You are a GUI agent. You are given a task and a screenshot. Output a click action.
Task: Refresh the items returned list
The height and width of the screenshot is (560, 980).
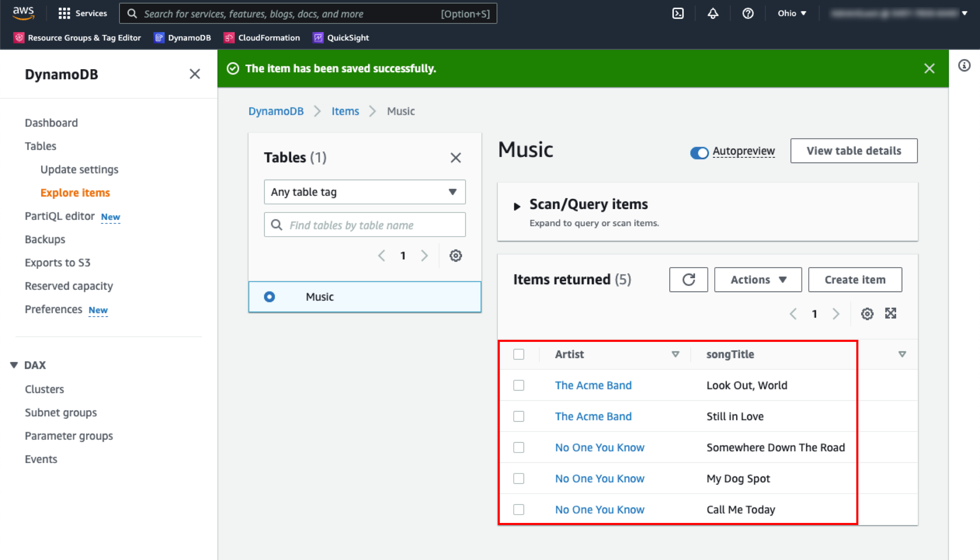tap(688, 280)
